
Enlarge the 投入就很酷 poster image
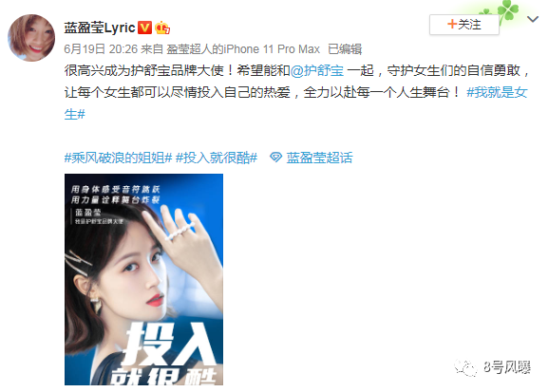(143, 279)
